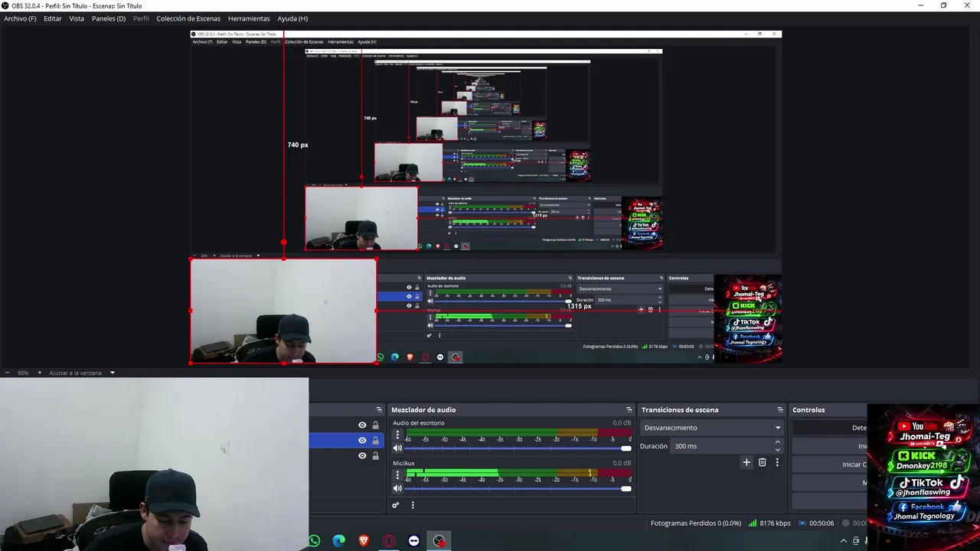Screen dimensions: 980x551
Task: Open the audio mixer three-dot menu
Action: point(413,505)
